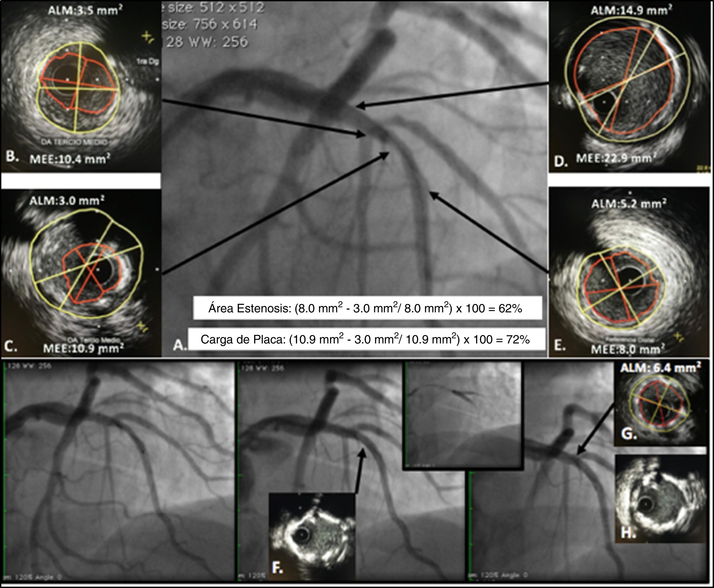Click the MEE:10.9 mm² label
The width and height of the screenshot is (714, 588).
click(83, 348)
